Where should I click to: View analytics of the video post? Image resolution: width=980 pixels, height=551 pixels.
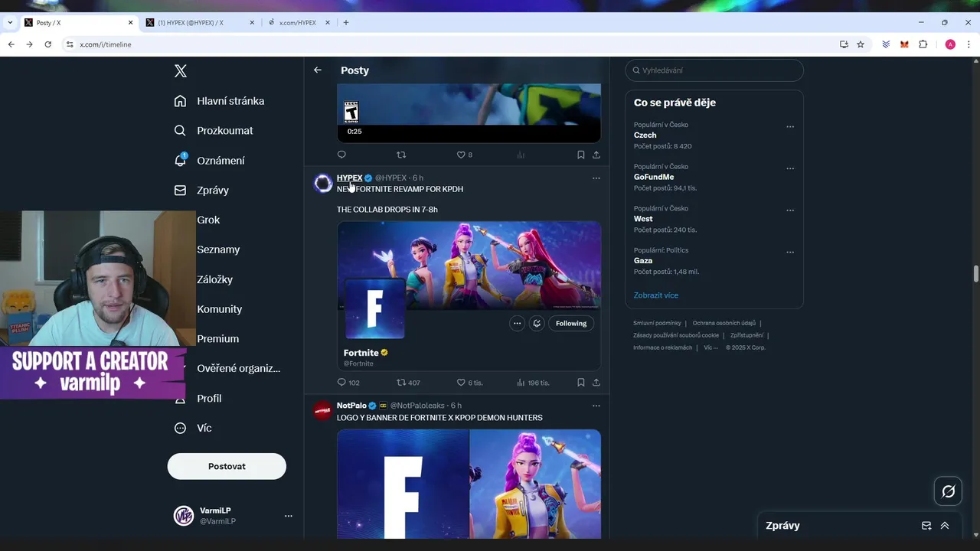click(521, 155)
